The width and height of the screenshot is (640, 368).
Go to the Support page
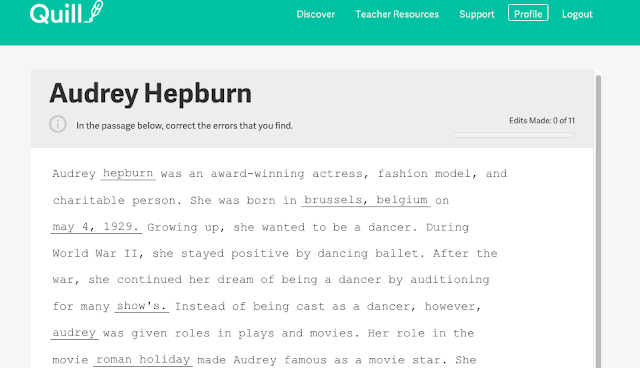coord(477,14)
